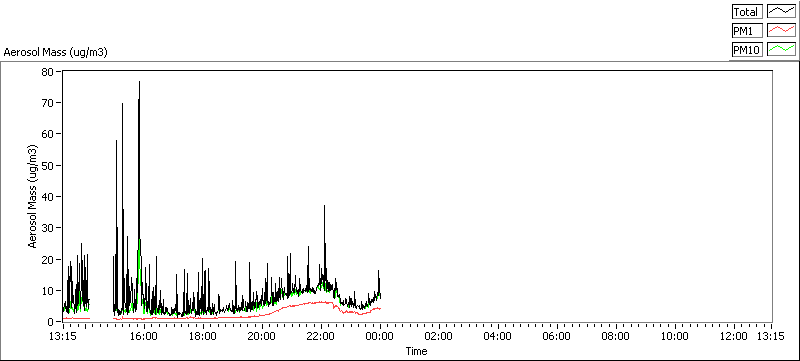800x361 pixels.
Task: Click the 04:00 time axis label
Action: [498, 337]
